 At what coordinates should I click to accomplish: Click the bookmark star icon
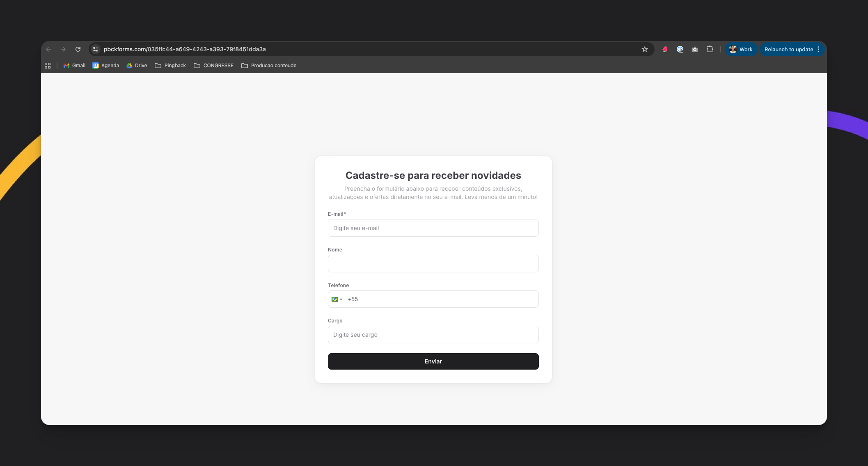pos(645,49)
